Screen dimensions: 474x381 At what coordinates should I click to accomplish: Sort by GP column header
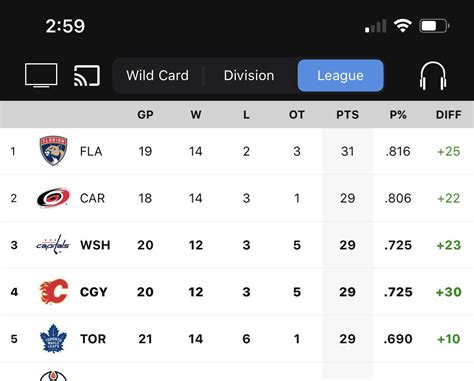[145, 115]
